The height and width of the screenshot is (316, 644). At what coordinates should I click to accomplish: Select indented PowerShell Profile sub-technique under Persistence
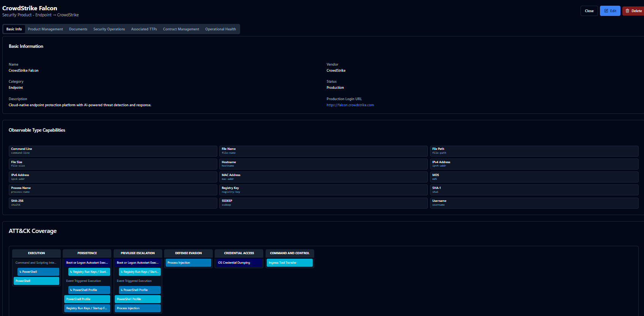(x=89, y=290)
